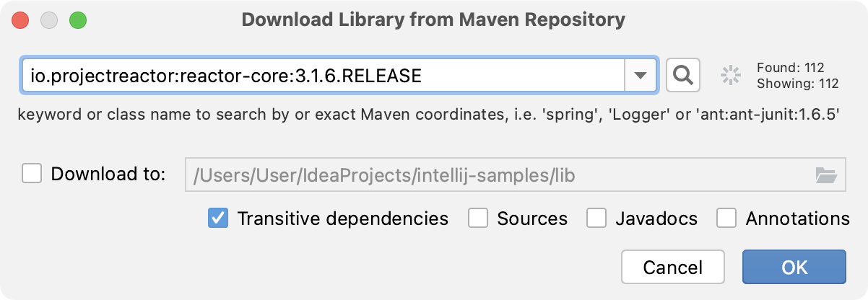Screen dimensions: 868x300
Task: Enable the Sources checkbox
Action: 478,218
